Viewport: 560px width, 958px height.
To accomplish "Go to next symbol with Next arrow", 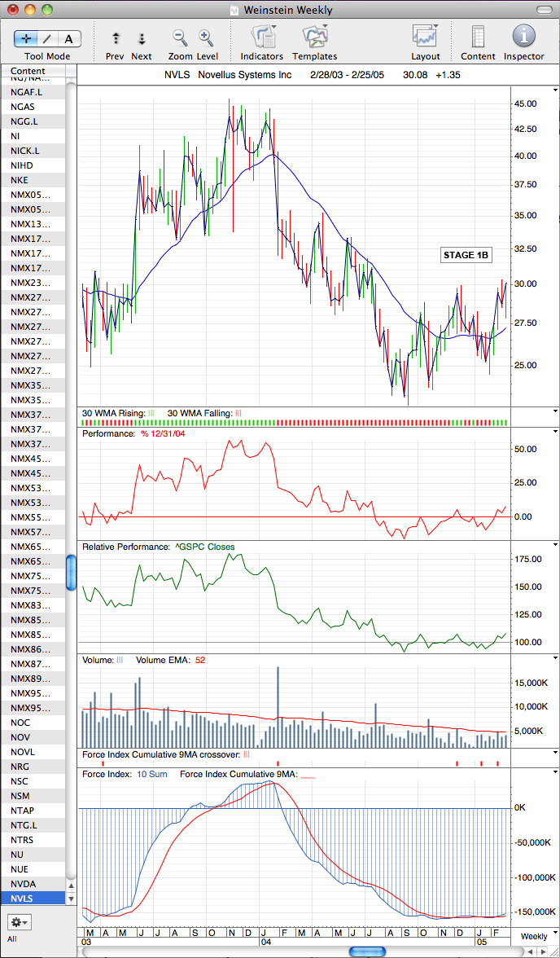I will click(142, 38).
